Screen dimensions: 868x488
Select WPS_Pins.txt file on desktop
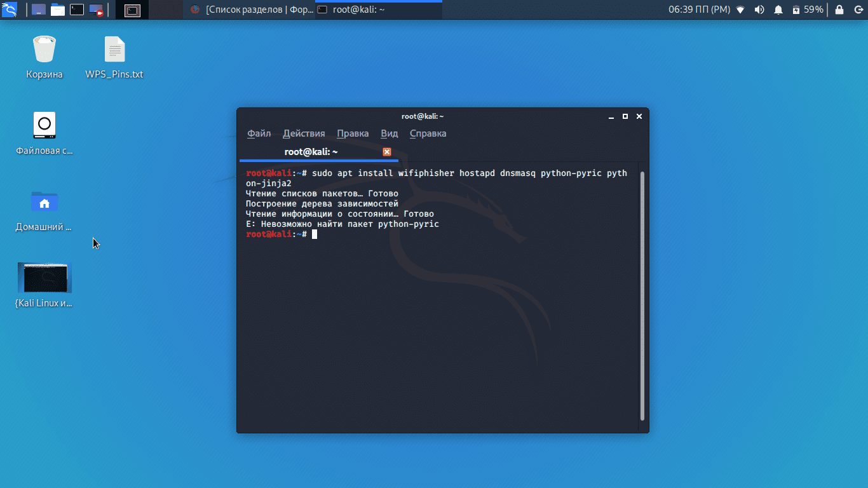coord(114,57)
